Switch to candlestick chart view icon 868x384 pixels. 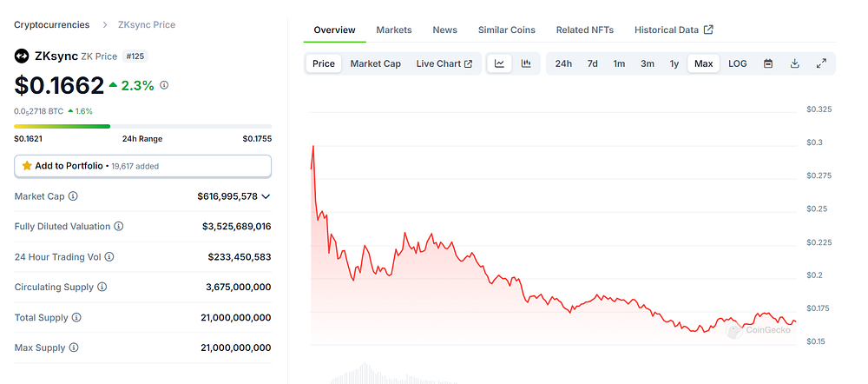pyautogui.click(x=526, y=63)
